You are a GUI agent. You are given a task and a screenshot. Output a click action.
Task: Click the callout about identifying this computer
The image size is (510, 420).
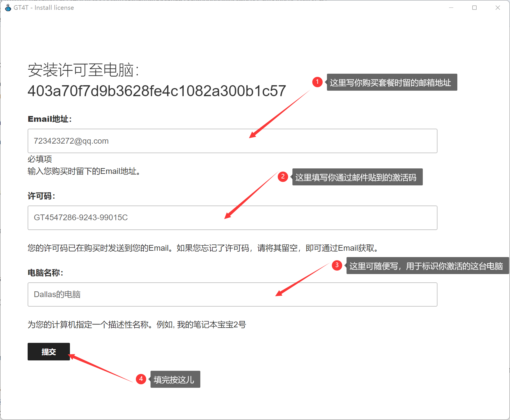[427, 266]
